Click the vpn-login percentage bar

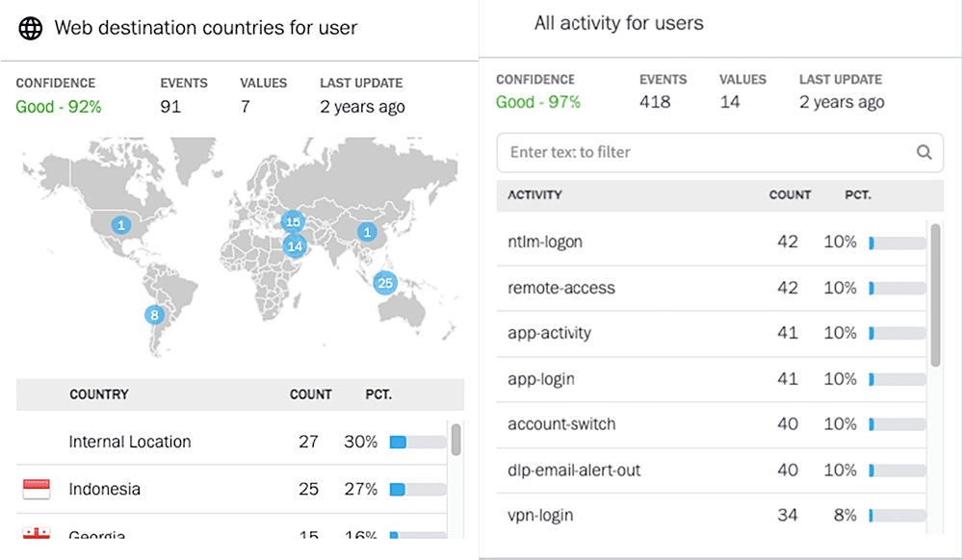(x=898, y=516)
